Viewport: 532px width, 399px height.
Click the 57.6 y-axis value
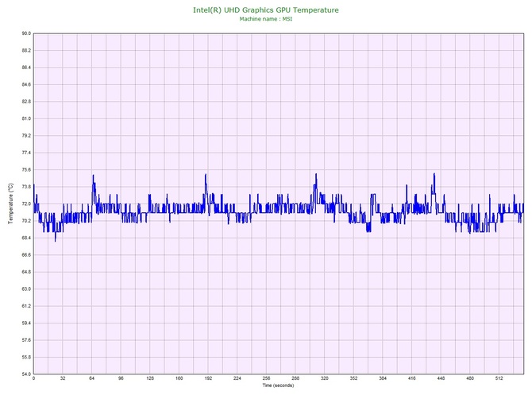click(x=26, y=340)
